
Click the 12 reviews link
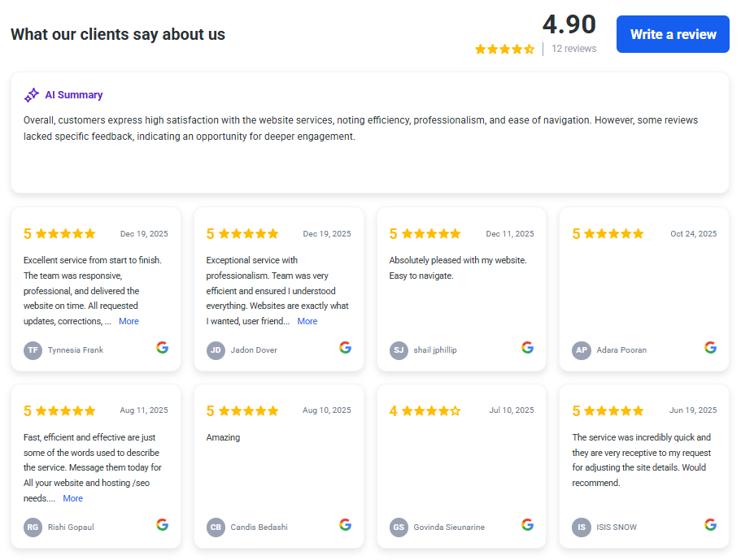(x=573, y=49)
